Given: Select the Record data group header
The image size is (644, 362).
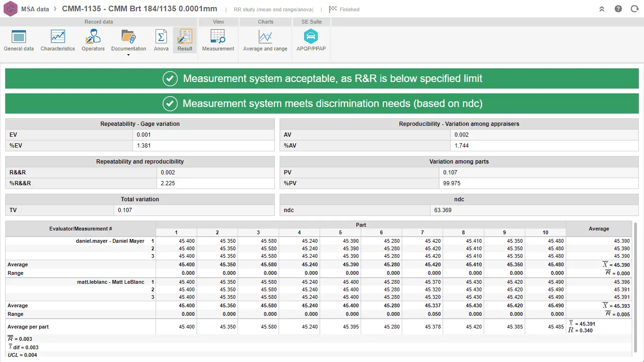Looking at the screenshot, I should click(99, 21).
